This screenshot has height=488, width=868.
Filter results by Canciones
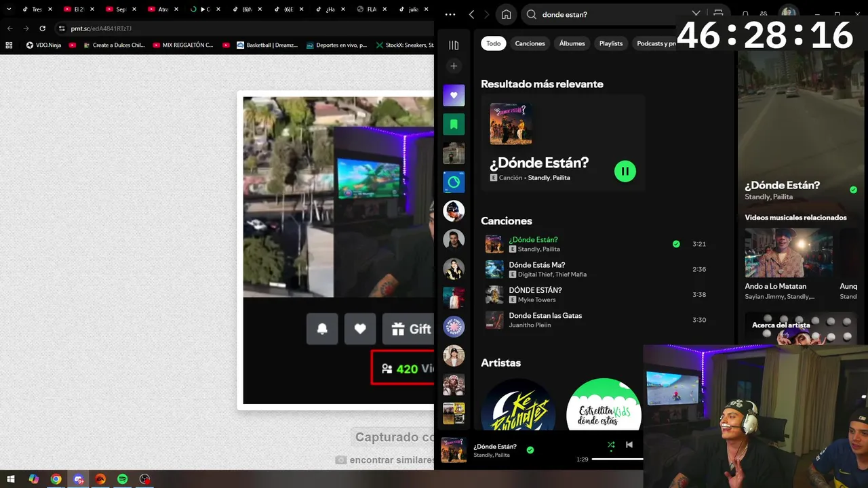530,43
